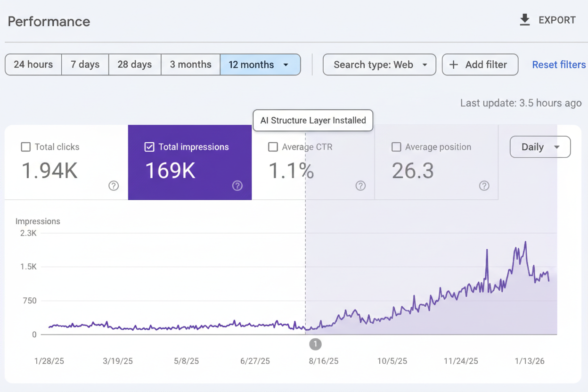Open the help tooltip beside Average position
The image size is (588, 392).
pos(484,186)
